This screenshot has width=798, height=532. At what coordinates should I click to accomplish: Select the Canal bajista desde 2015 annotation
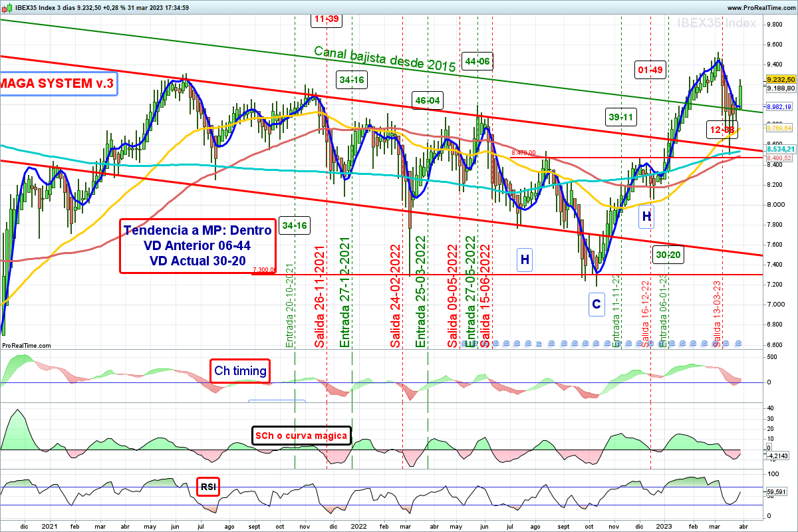[384, 59]
